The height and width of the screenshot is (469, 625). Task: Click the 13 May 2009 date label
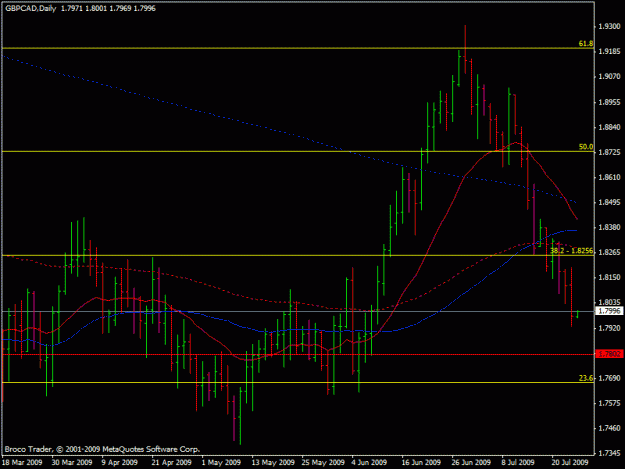(273, 462)
